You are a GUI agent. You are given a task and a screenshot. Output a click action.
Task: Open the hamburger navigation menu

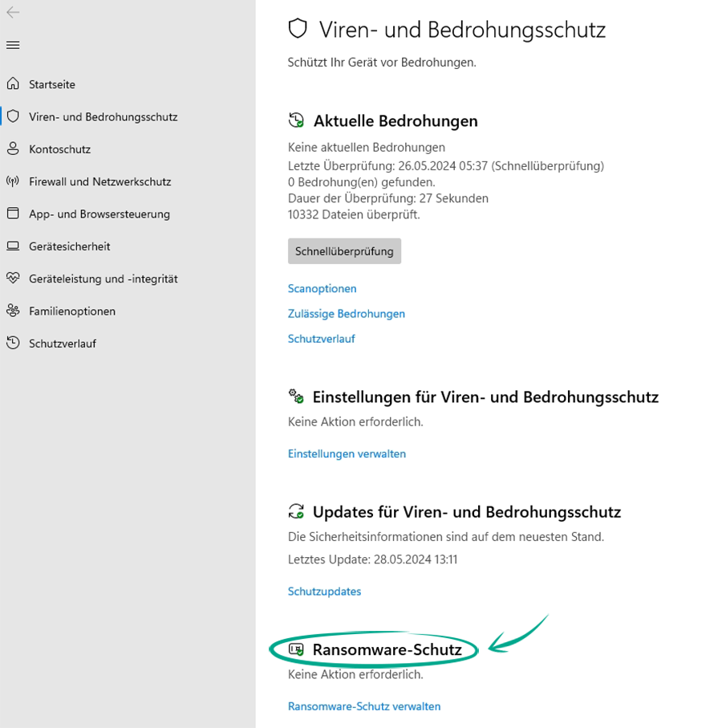pyautogui.click(x=13, y=45)
